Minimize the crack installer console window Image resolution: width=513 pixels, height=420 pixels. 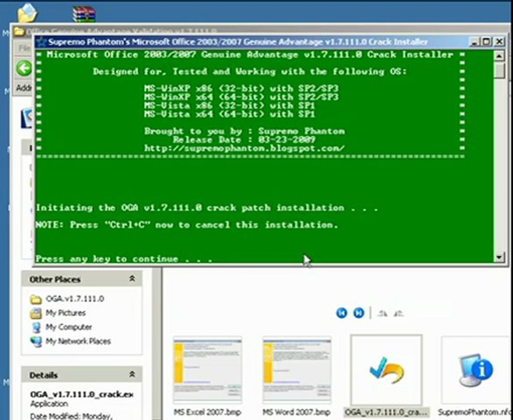(x=474, y=42)
